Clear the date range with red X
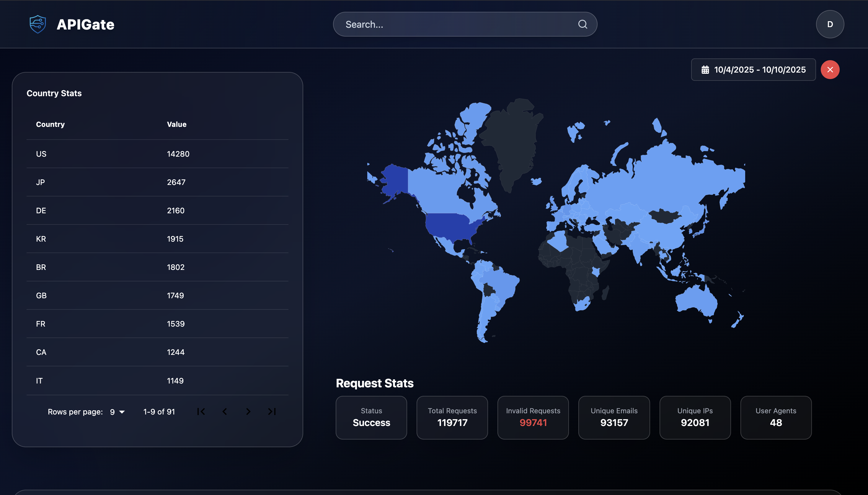 [830, 70]
